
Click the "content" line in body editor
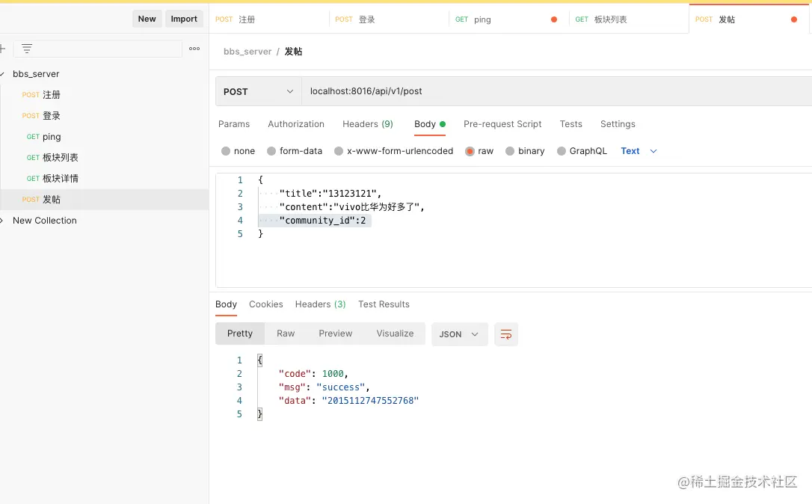(x=351, y=207)
